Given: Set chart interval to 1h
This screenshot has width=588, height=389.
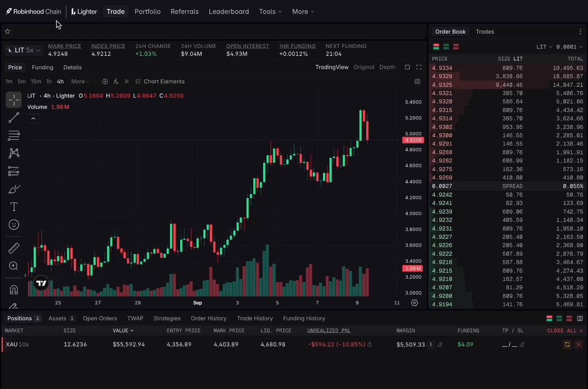Looking at the screenshot, I should point(49,81).
